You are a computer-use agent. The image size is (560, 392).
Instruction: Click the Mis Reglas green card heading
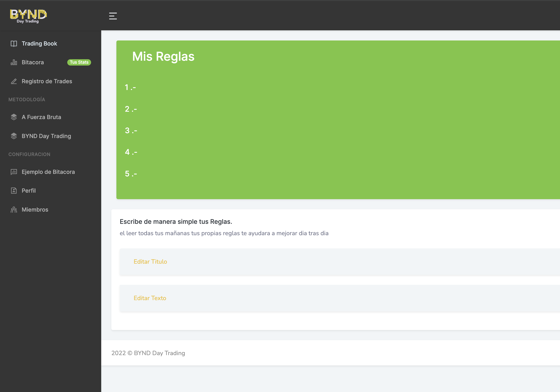pyautogui.click(x=163, y=56)
